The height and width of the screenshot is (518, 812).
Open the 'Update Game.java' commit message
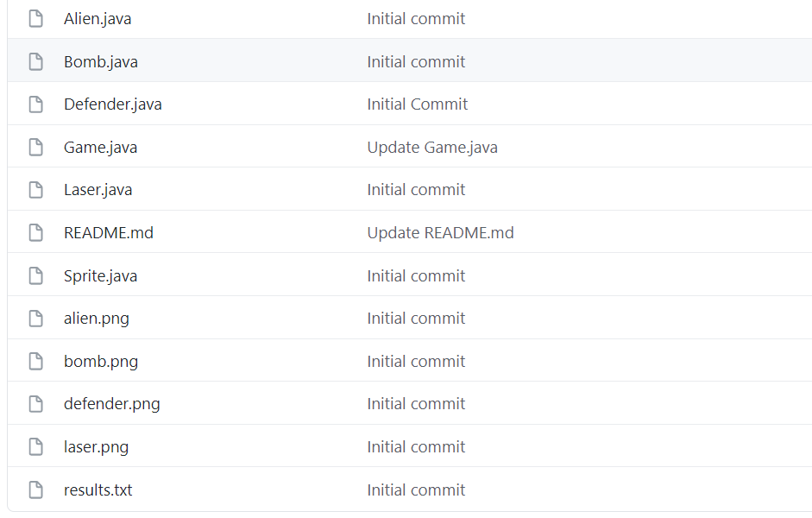tap(432, 147)
